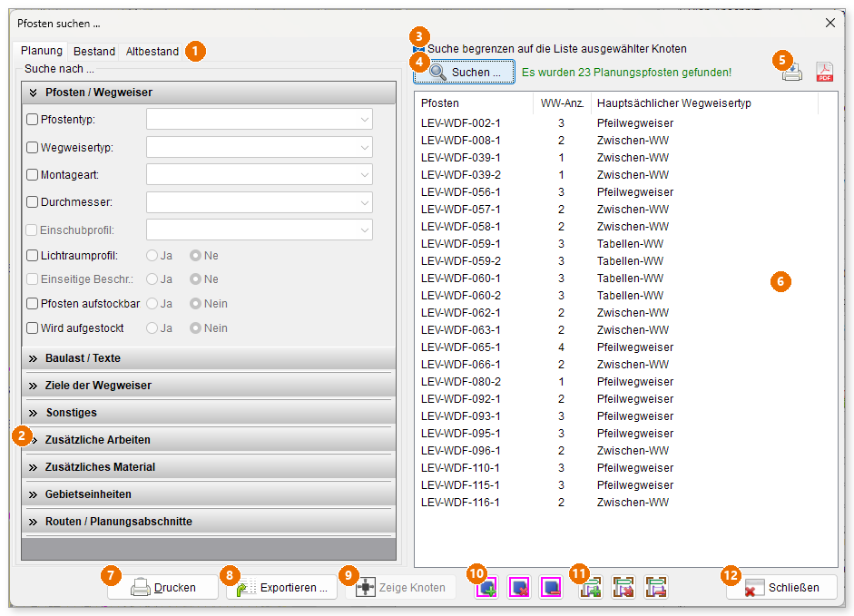Check the Pfosten aufstockbar option
The height and width of the screenshot is (616, 854).
coord(32,303)
